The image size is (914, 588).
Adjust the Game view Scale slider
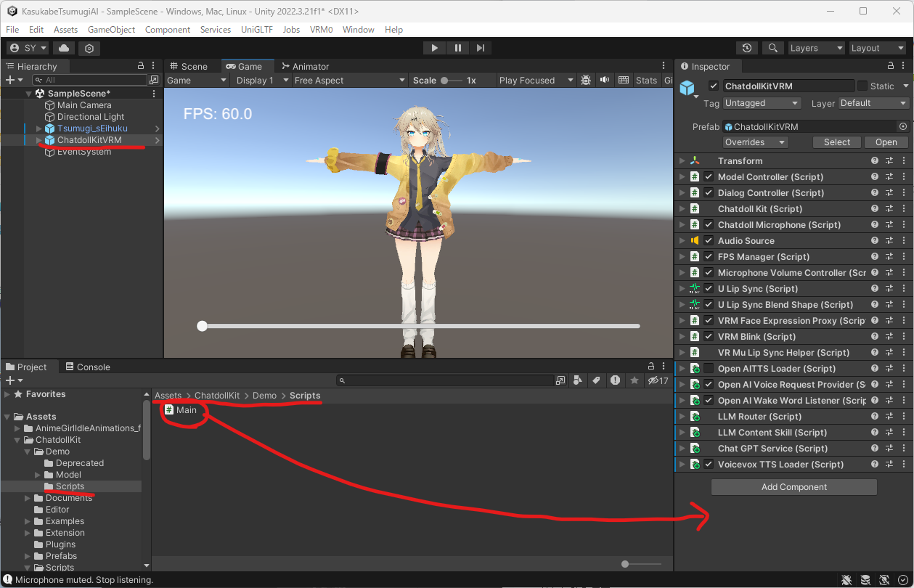coord(451,81)
